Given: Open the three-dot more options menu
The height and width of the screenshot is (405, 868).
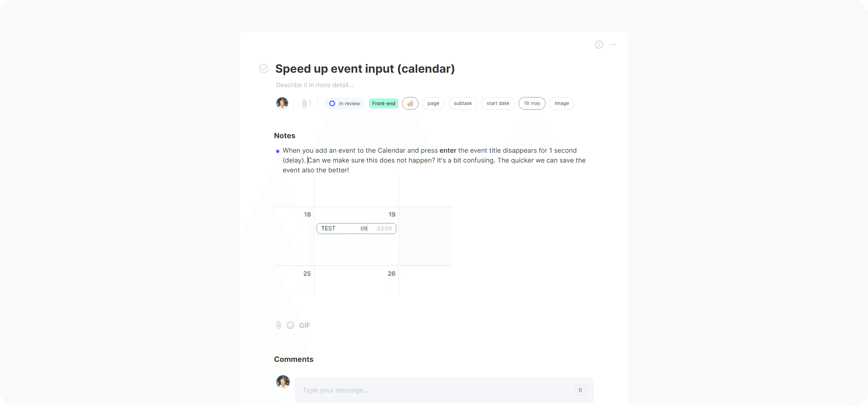Looking at the screenshot, I should 613,44.
